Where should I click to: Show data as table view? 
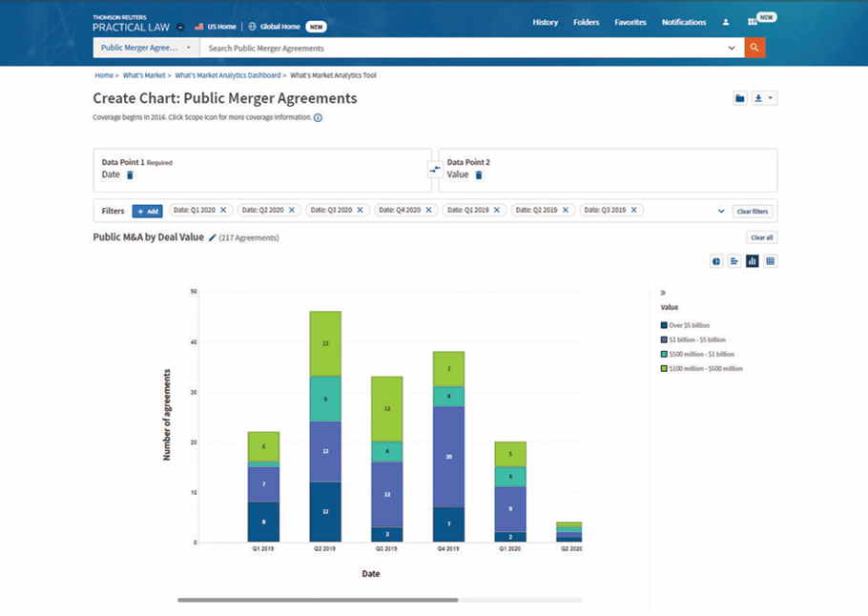point(771,261)
